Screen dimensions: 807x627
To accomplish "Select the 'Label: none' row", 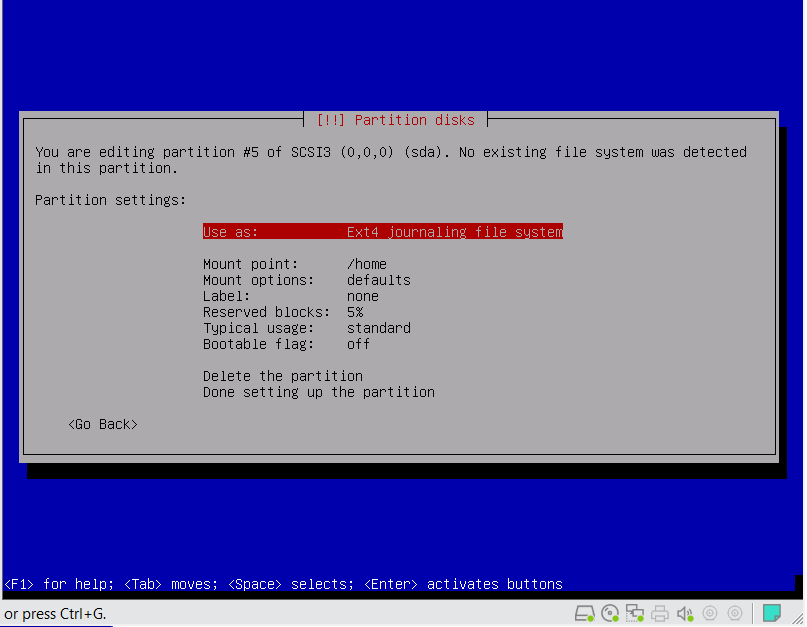I will pos(291,296).
